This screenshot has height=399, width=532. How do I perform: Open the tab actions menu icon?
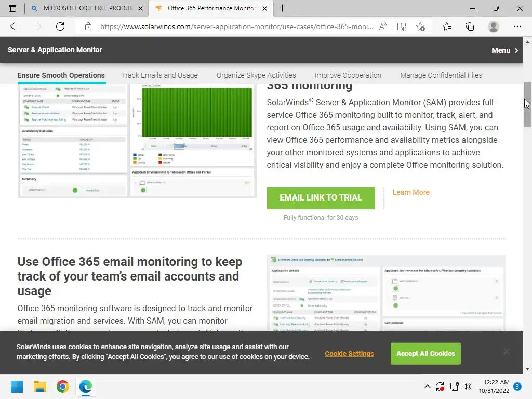pos(12,8)
